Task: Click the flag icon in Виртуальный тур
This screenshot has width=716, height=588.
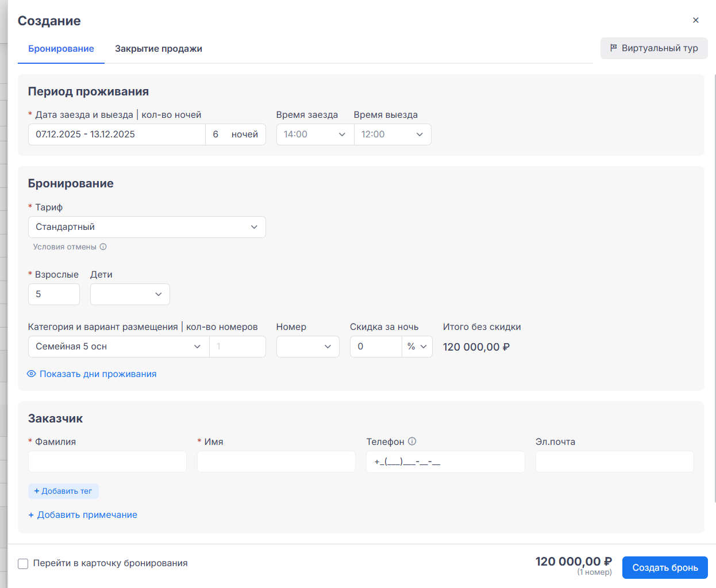Action: tap(614, 48)
